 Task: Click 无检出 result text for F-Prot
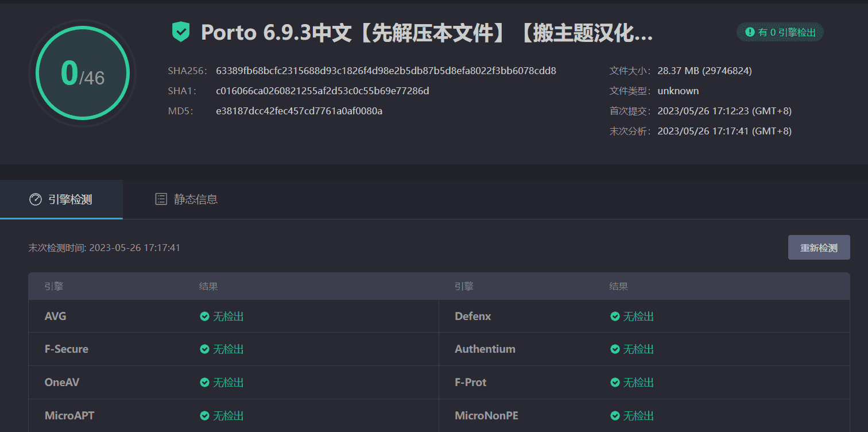click(639, 383)
